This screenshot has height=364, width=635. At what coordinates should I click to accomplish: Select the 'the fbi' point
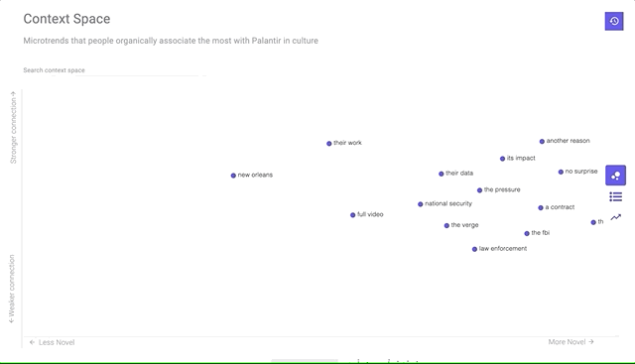tap(527, 234)
